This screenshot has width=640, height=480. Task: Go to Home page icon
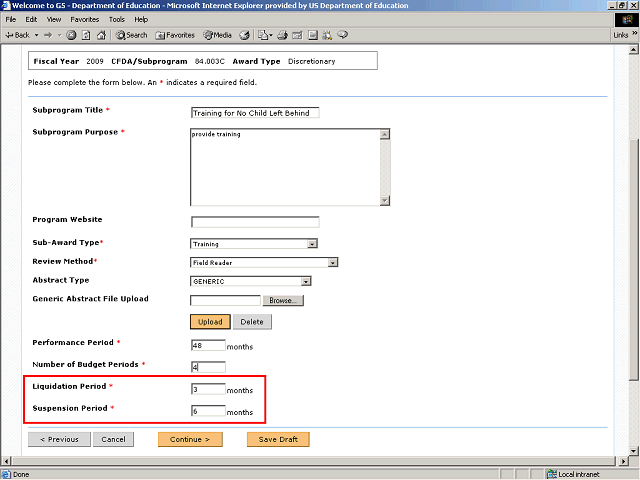click(101, 35)
